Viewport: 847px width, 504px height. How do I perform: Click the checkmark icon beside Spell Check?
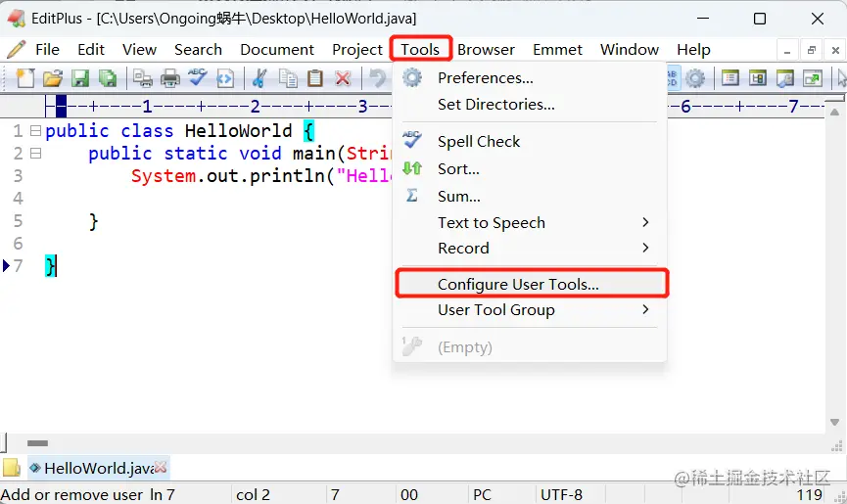412,140
